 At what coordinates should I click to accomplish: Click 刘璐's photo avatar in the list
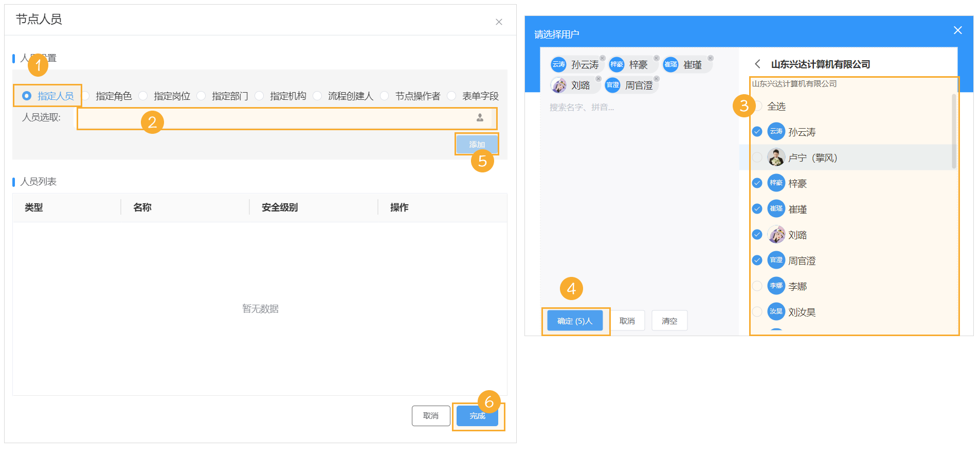tap(776, 235)
